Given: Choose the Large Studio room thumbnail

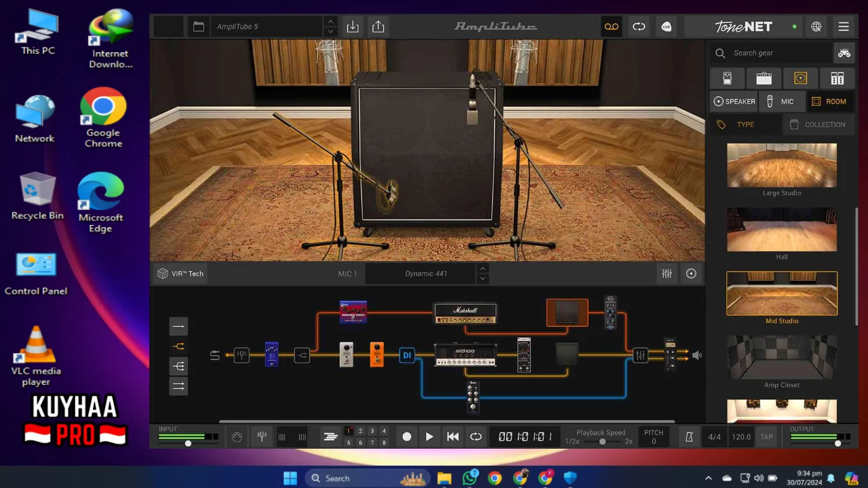Looking at the screenshot, I should click(782, 165).
